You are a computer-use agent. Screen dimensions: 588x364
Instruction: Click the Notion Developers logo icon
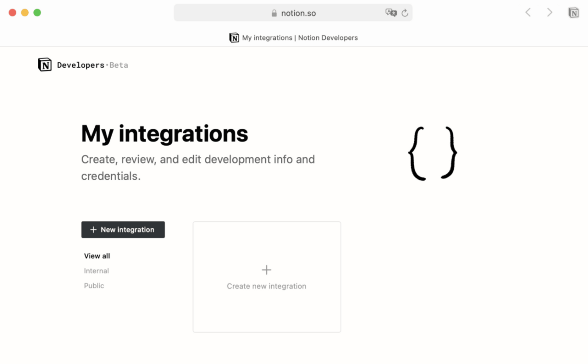coord(44,65)
